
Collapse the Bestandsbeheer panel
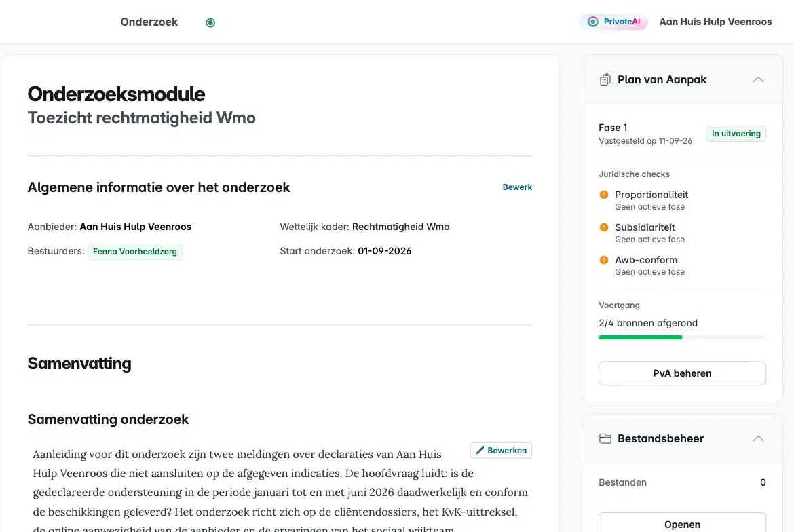[757, 439]
